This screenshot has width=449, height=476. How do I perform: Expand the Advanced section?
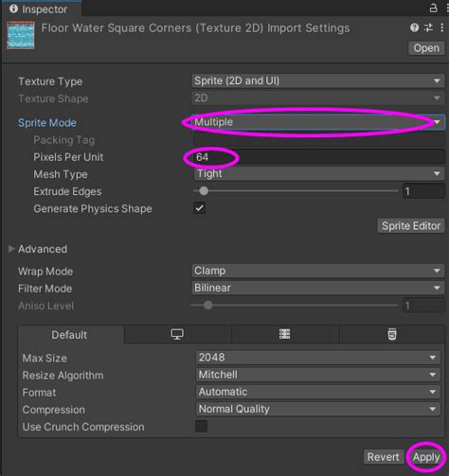click(11, 249)
